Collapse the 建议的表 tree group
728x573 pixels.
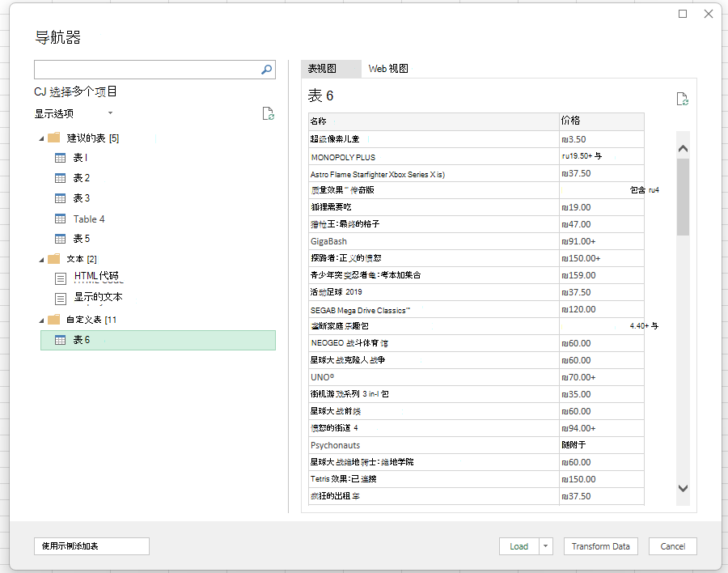tap(41, 138)
